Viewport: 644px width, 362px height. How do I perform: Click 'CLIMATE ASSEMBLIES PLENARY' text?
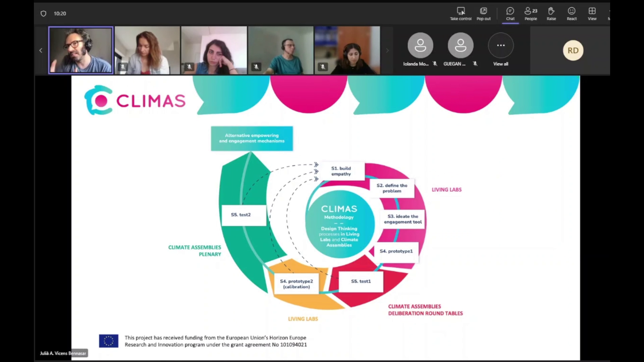[195, 251]
